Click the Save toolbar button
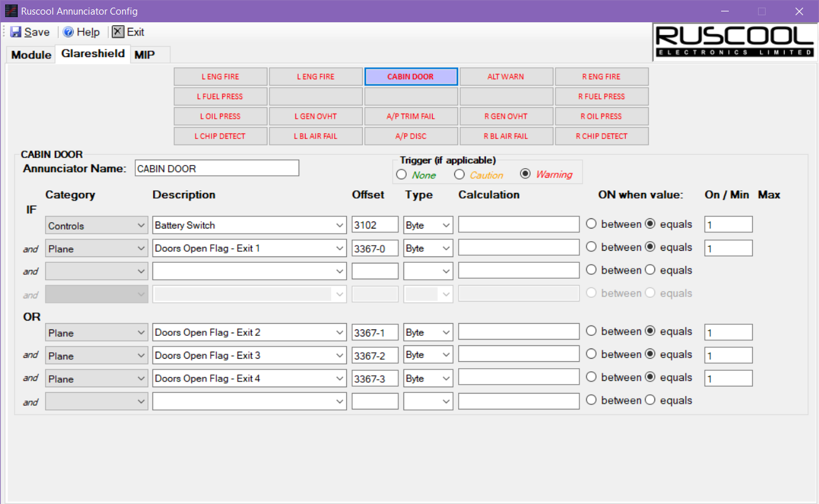This screenshot has height=504, width=819. coord(30,32)
